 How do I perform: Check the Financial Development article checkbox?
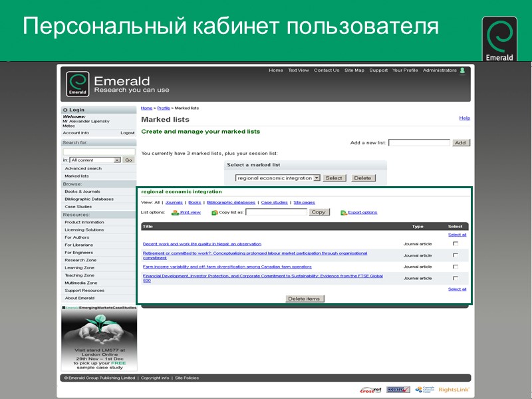coord(455,279)
